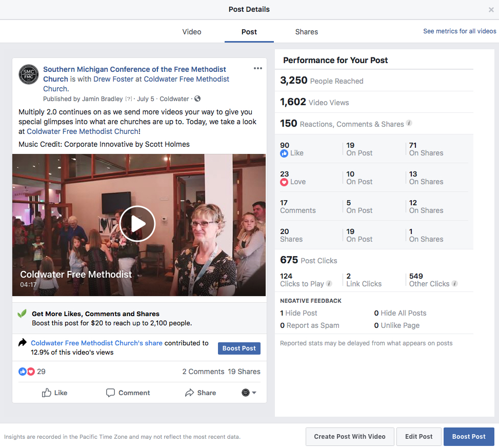Click the info icon next to Clicks to Play
This screenshot has height=448, width=499.
click(x=329, y=284)
